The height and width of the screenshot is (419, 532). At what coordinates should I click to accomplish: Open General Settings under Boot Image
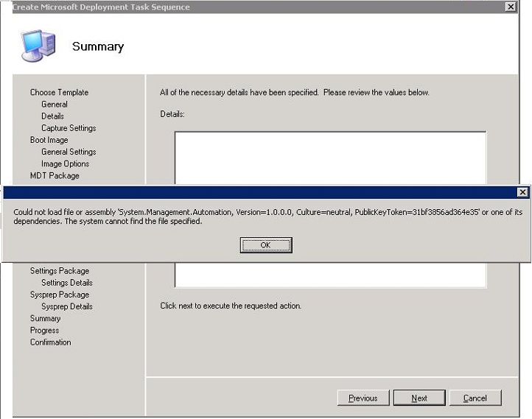pyautogui.click(x=69, y=152)
